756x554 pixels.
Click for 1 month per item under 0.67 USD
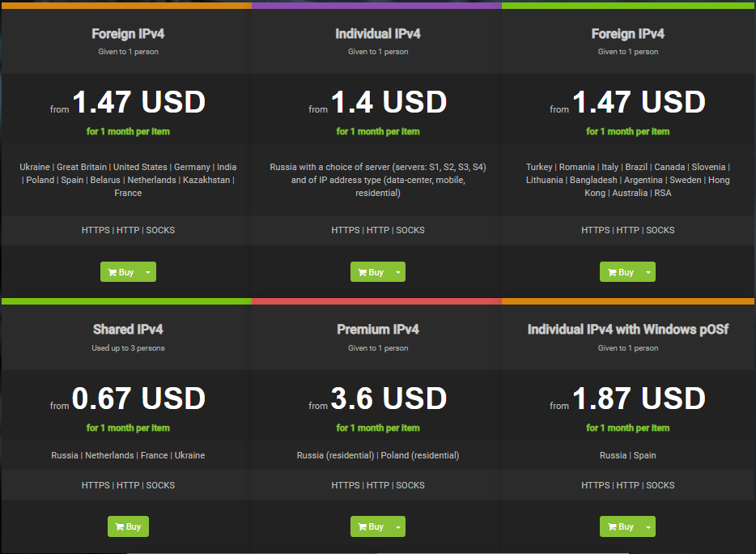(128, 428)
